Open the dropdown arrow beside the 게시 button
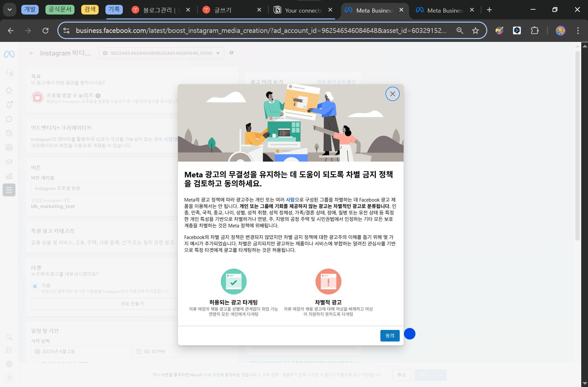 tap(440, 375)
